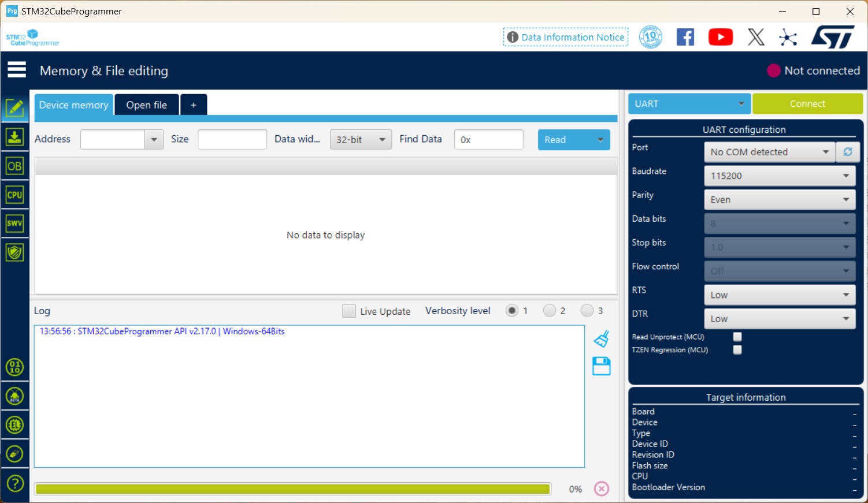Click the disabled Flow control dropdown
This screenshot has width=868, height=503.
[780, 271]
